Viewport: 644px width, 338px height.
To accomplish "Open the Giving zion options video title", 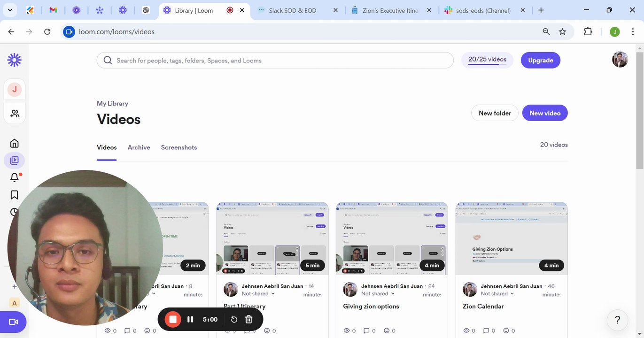I will 371,307.
